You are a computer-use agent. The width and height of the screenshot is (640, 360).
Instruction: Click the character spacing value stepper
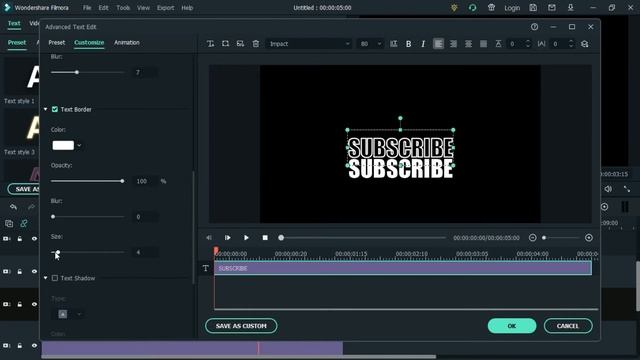tap(571, 44)
